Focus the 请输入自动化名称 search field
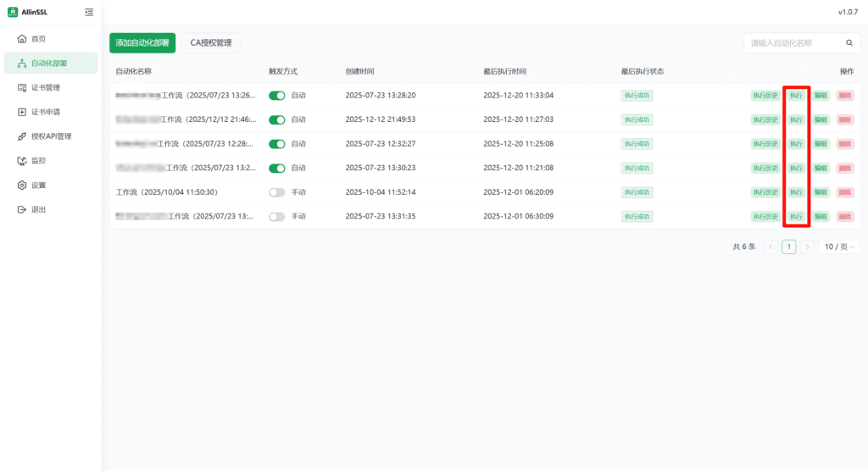868x471 pixels. pos(793,42)
